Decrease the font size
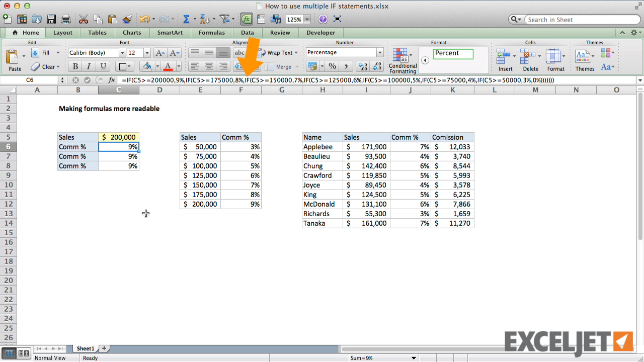 pyautogui.click(x=174, y=53)
